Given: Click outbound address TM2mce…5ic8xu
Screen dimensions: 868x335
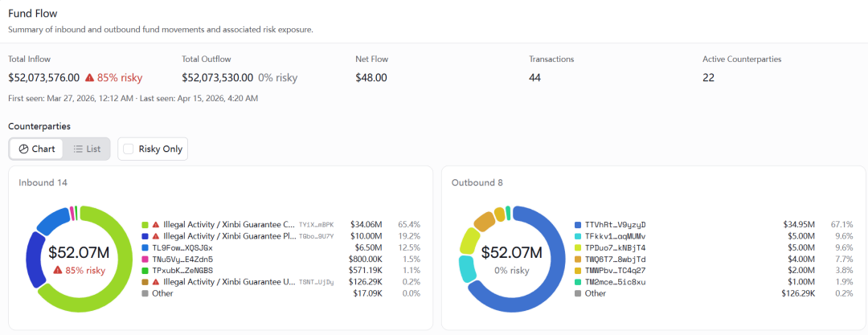Looking at the screenshot, I should 615,282.
